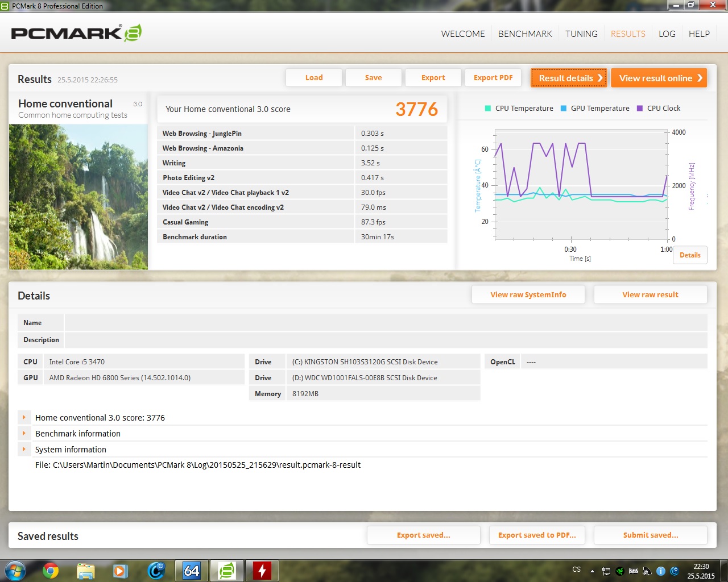Screen dimensions: 728x582
Task: Launch Google Chrome from the taskbar
Action: 51,570
